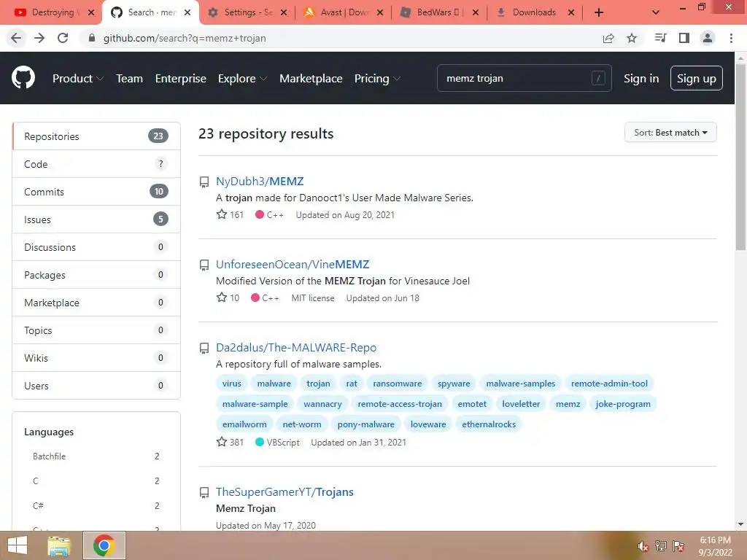Open the Windows Start button
The width and height of the screenshot is (747, 560).
point(18,545)
